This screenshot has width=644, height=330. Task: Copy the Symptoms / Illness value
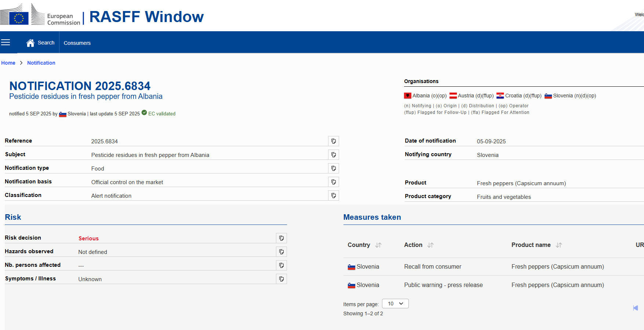(x=281, y=279)
